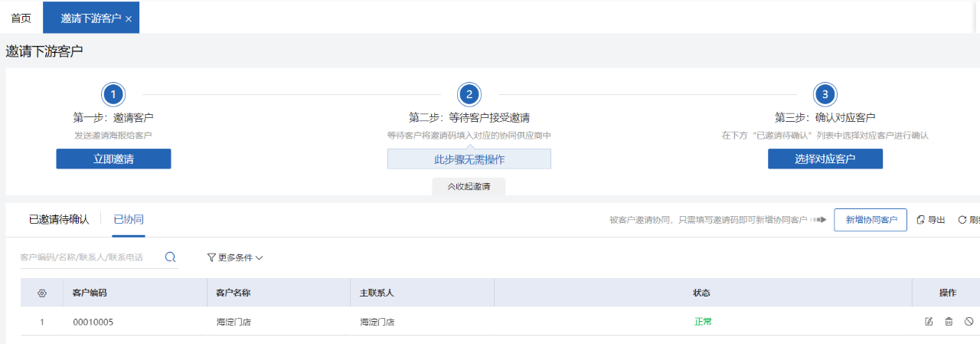The height and width of the screenshot is (344, 980).
Task: Click the search magnifier icon
Action: 170,257
